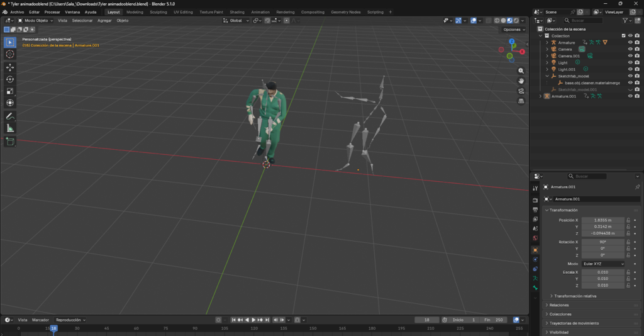644x336 pixels.
Task: Click the viewport zoom magnifier icon
Action: (x=521, y=70)
